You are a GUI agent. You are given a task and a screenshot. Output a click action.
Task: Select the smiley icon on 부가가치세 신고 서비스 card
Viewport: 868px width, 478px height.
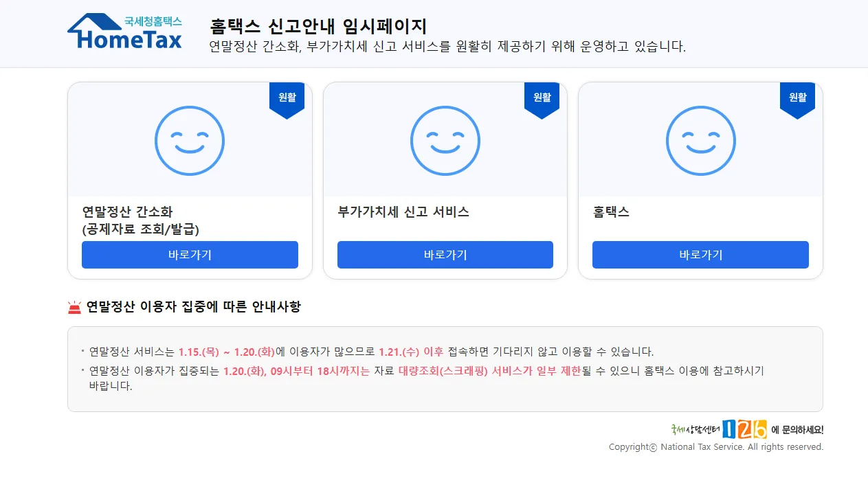click(445, 141)
